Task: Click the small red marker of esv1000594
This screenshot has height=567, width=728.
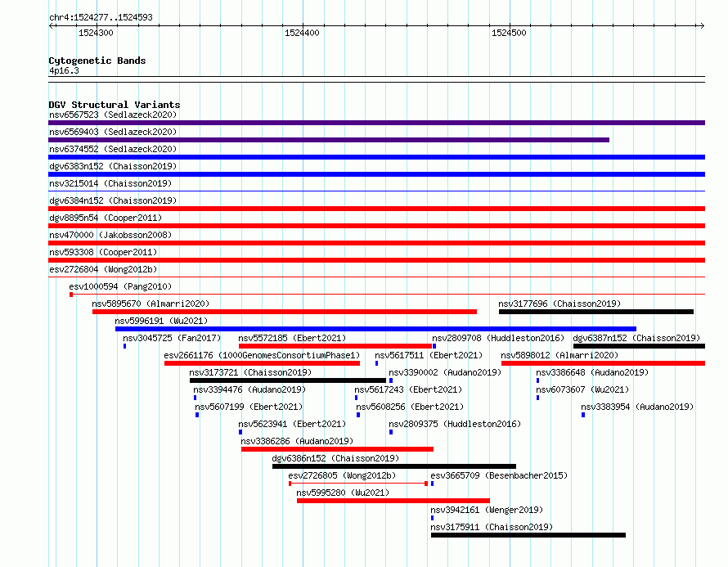Action: point(71,295)
